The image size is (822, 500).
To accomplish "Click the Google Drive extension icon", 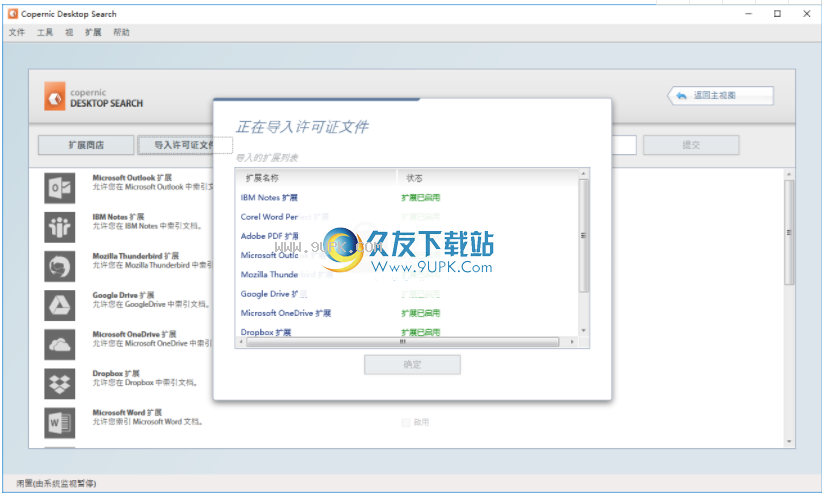I will pyautogui.click(x=59, y=305).
